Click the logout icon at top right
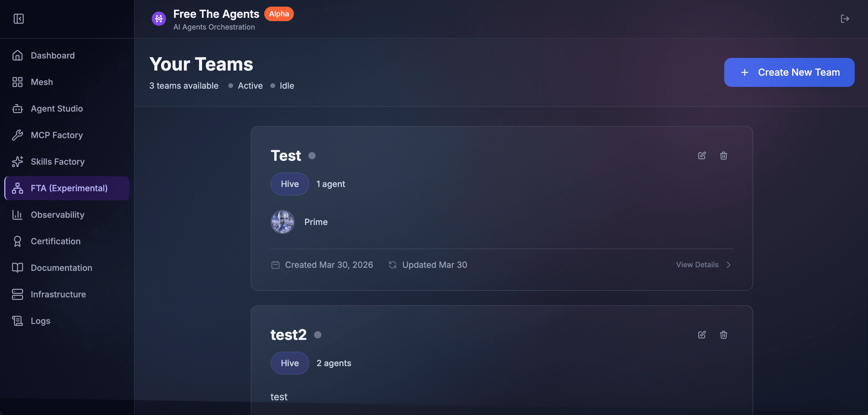 [x=845, y=19]
